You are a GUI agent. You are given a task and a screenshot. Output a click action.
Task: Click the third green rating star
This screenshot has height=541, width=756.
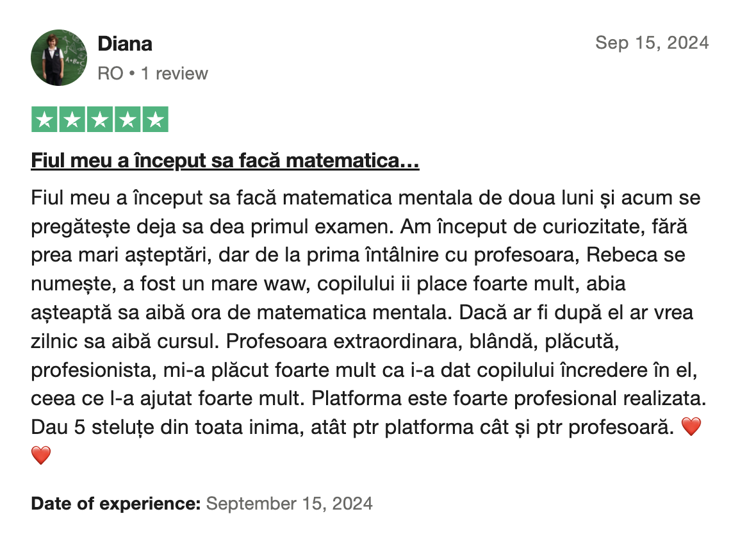[x=100, y=119]
